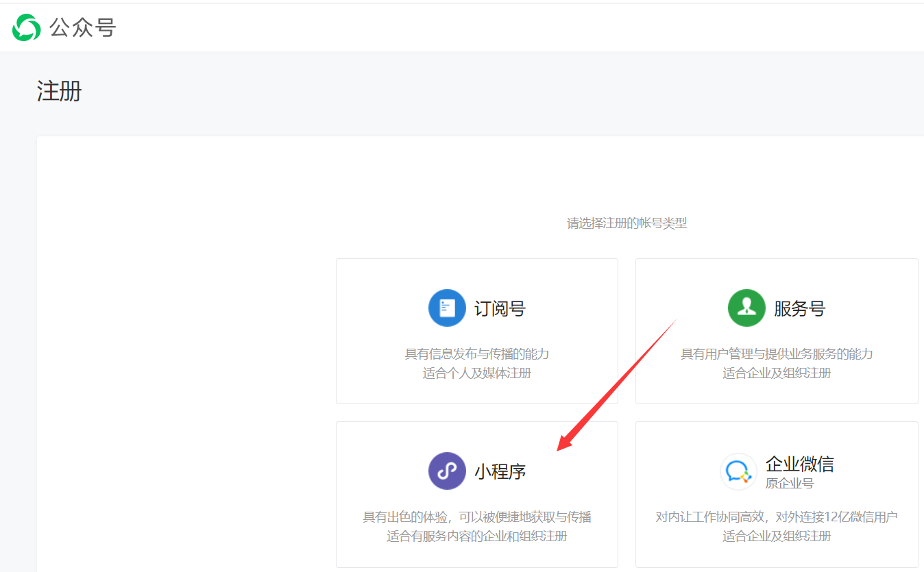Click text 适合个人及媒体注册
924x572 pixels.
tap(477, 373)
